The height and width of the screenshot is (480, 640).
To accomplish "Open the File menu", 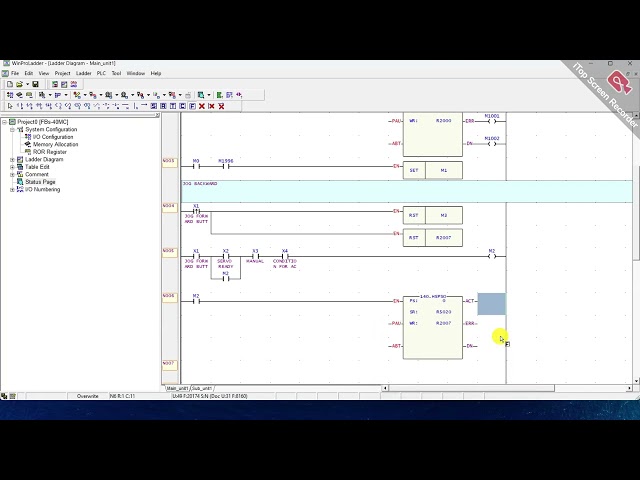I will pyautogui.click(x=15, y=73).
